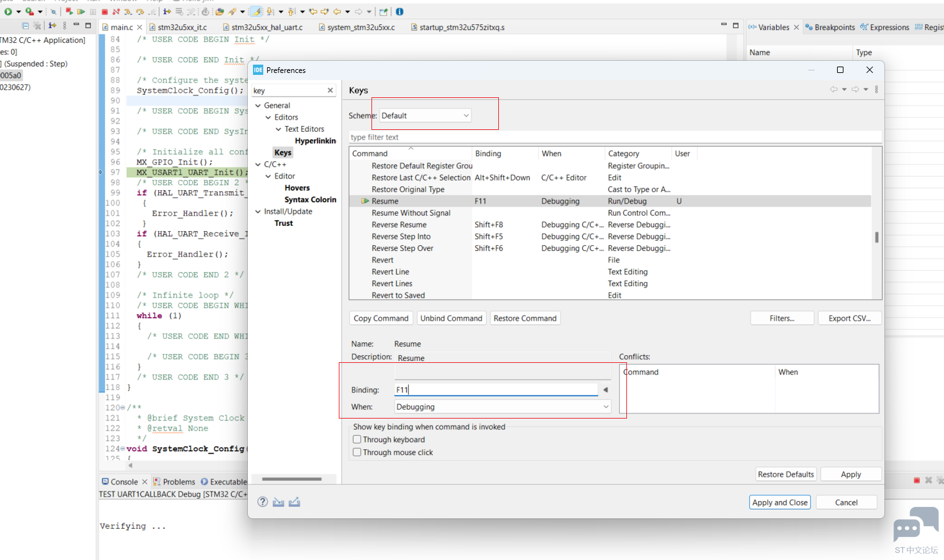Select the Hyperlinking tree item

coord(315,141)
